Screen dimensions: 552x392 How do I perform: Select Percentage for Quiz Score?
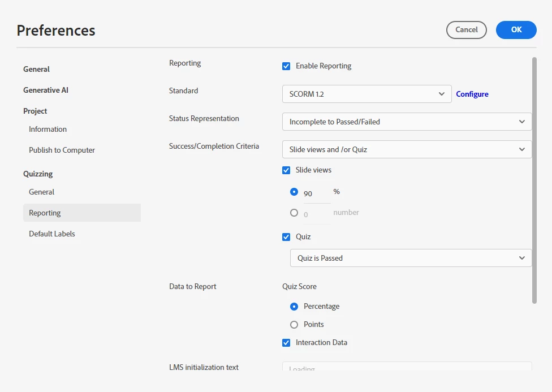pos(294,307)
